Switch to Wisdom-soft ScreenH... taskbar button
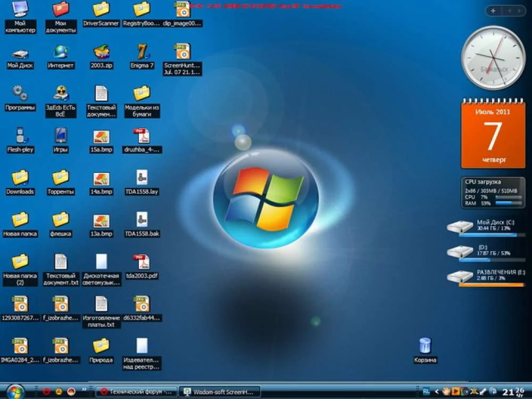 219,392
